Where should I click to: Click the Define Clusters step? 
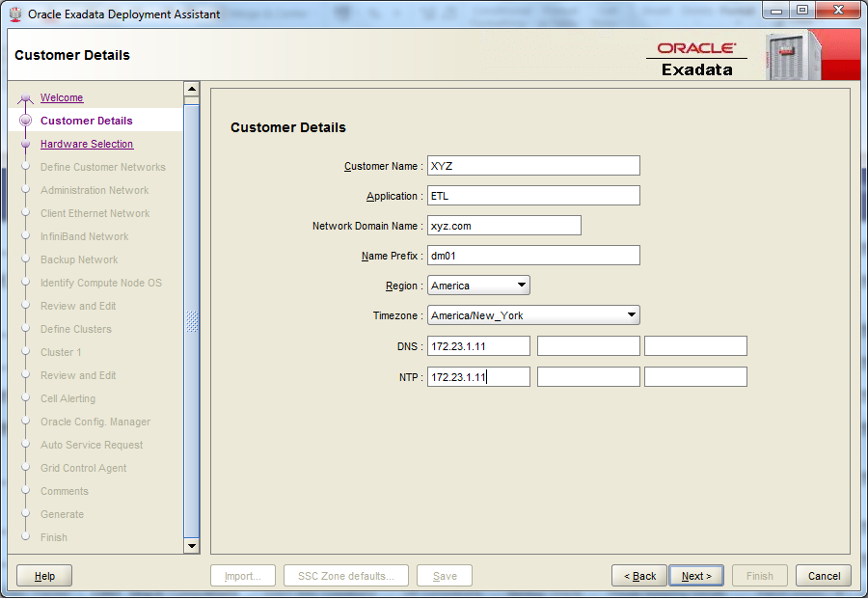(76, 329)
